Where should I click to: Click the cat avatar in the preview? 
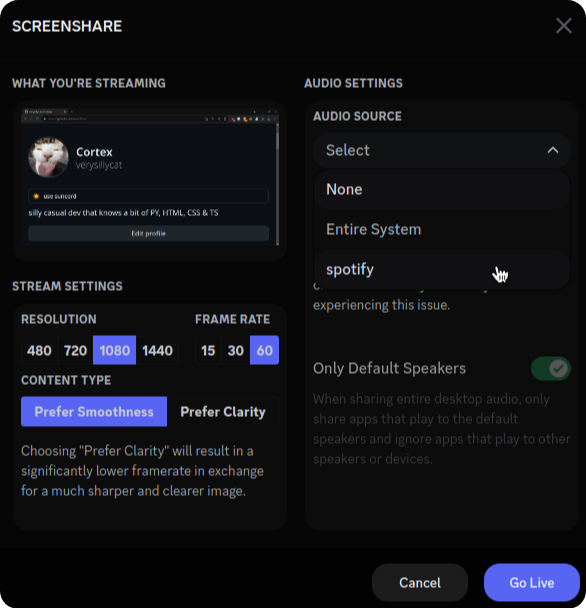point(48,157)
